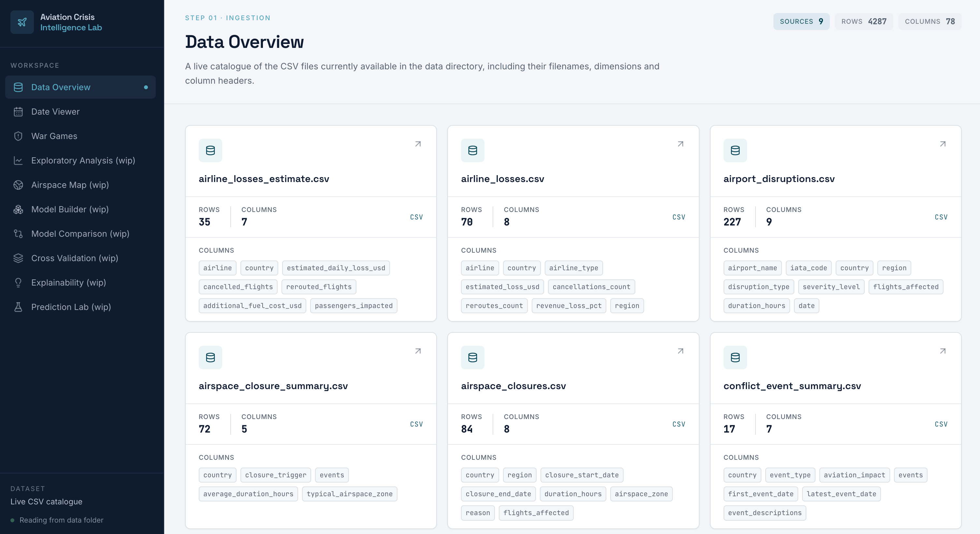Click the STEP 01 · INGESTION label
Image resolution: width=980 pixels, height=534 pixels.
pyautogui.click(x=227, y=18)
